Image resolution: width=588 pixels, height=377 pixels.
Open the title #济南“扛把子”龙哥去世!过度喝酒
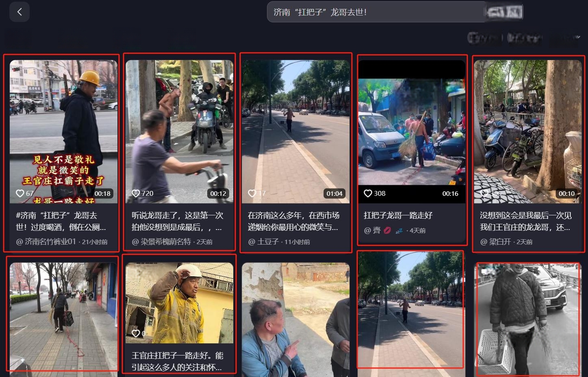coord(61,221)
